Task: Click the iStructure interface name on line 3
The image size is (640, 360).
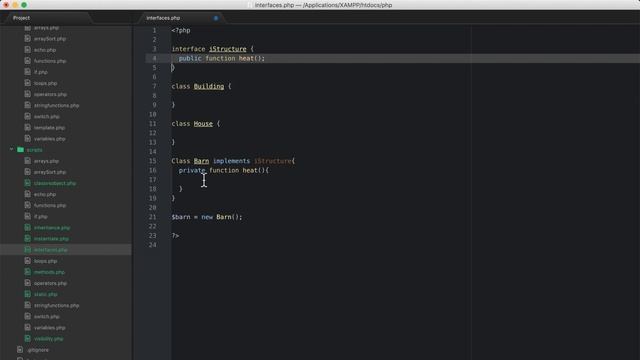Action: (228, 49)
